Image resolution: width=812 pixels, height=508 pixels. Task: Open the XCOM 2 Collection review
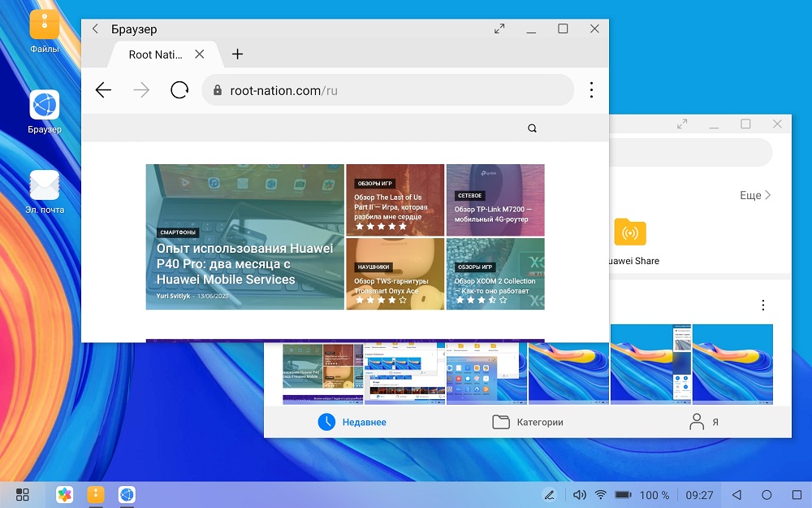tap(495, 274)
